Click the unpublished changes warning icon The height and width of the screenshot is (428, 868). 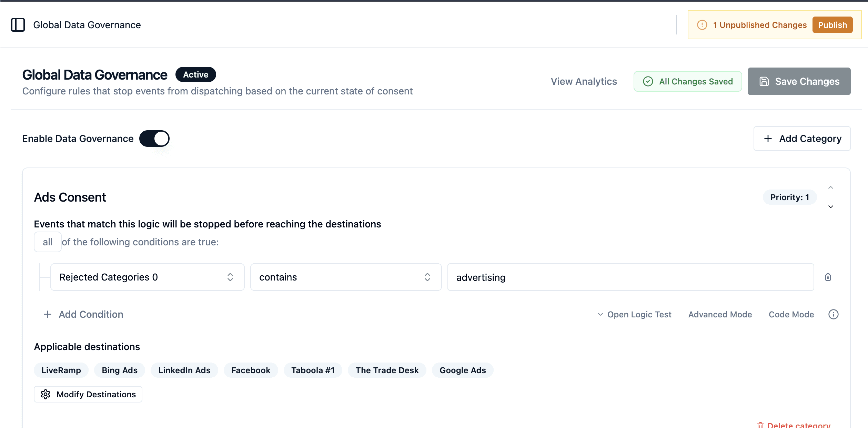coord(702,25)
